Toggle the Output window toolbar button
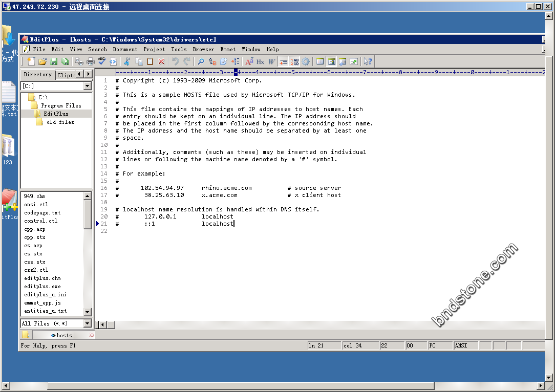 click(343, 61)
